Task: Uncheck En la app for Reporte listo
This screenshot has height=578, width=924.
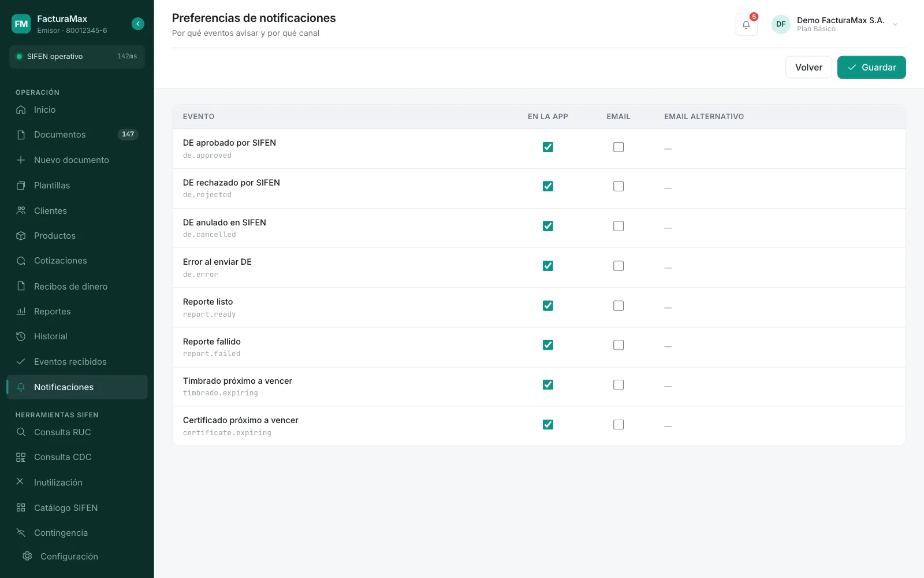Action: click(x=548, y=306)
